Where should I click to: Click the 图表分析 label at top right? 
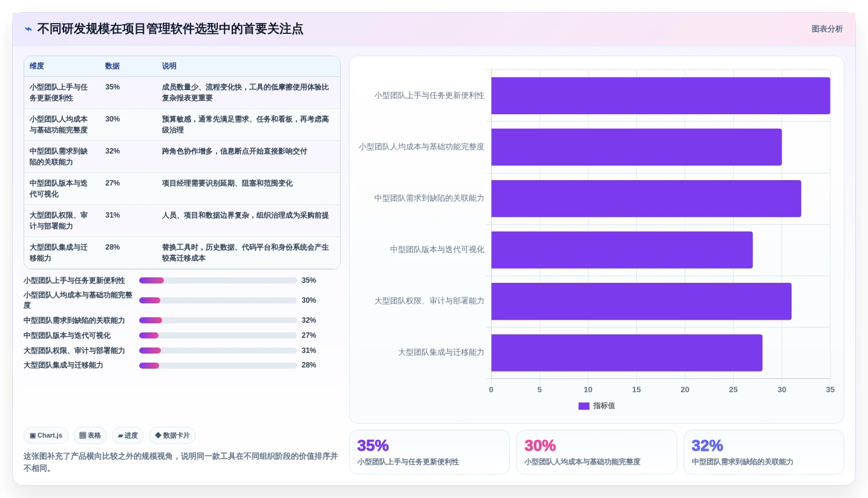(827, 29)
